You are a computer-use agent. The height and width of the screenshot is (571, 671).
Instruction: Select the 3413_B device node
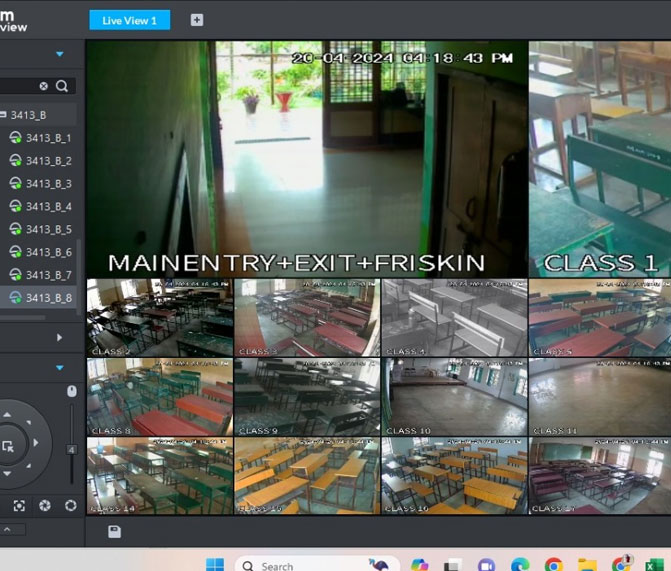[28, 115]
